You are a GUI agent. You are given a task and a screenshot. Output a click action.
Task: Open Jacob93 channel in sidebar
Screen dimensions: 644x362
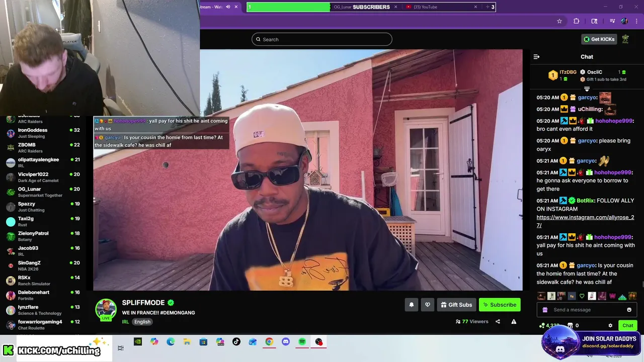43,251
